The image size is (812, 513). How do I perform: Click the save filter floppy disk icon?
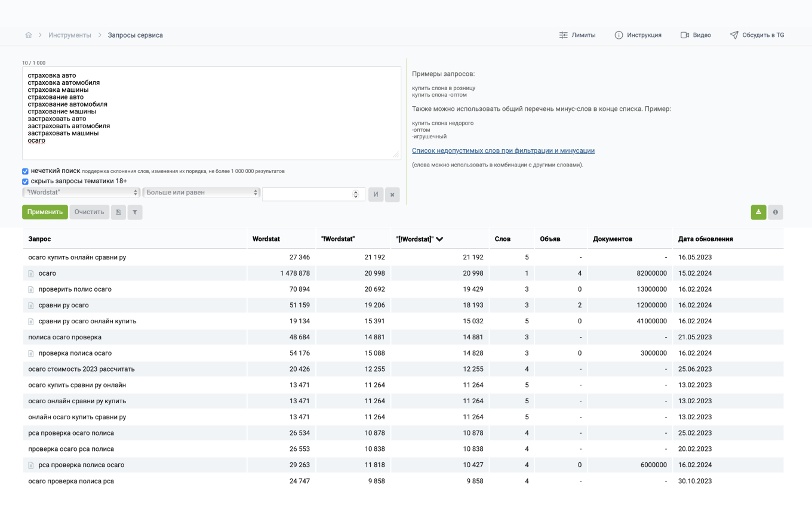(x=118, y=212)
